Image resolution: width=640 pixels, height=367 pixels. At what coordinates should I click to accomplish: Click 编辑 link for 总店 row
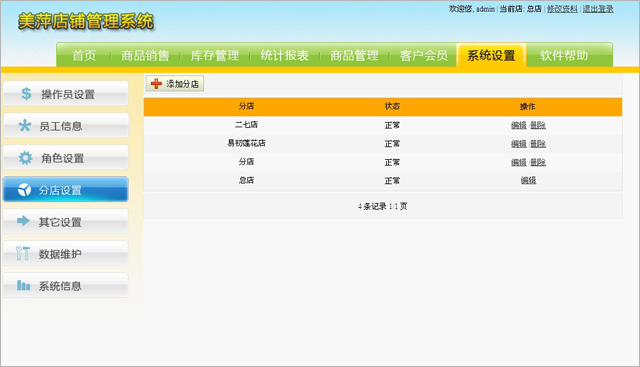[528, 180]
